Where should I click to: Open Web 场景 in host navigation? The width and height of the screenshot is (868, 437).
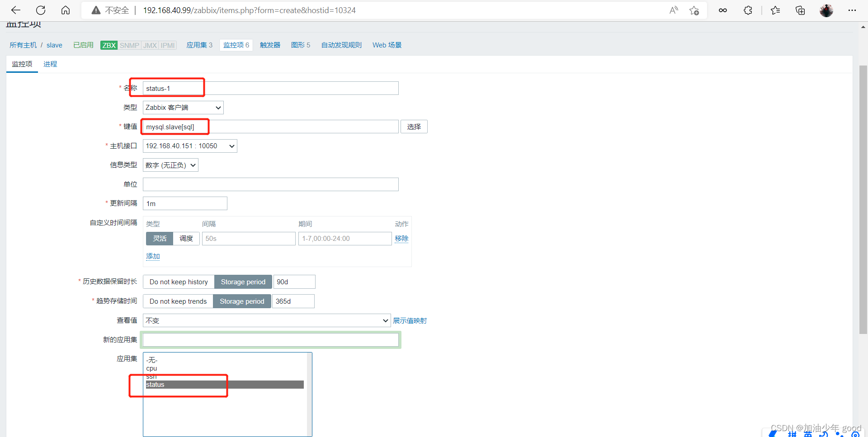(387, 45)
